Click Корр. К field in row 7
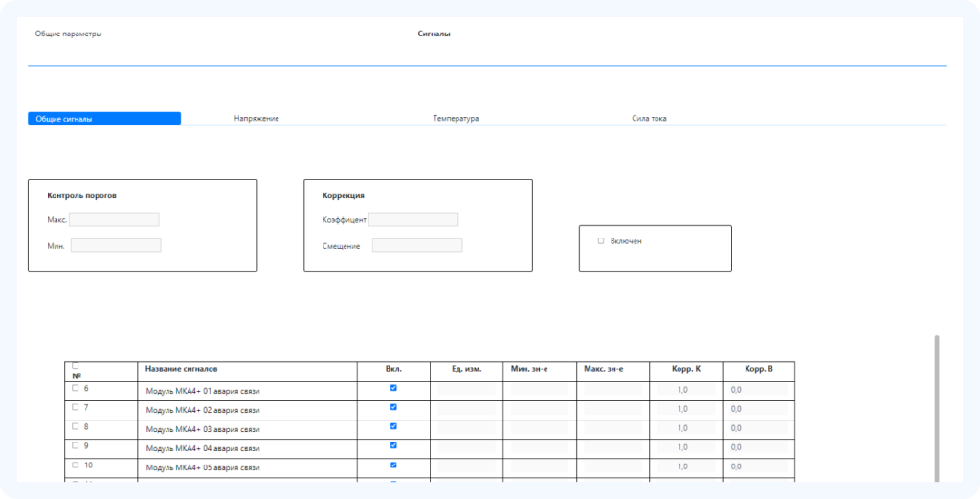 (685, 409)
